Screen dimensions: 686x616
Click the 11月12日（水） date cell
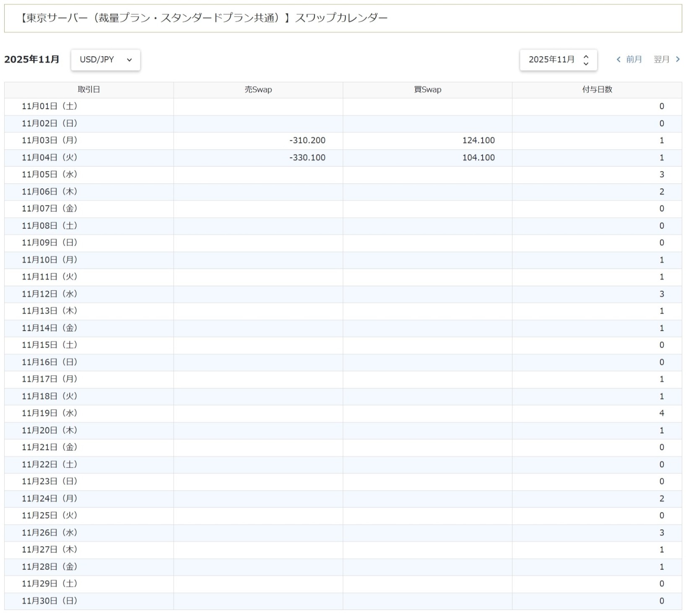click(x=89, y=294)
